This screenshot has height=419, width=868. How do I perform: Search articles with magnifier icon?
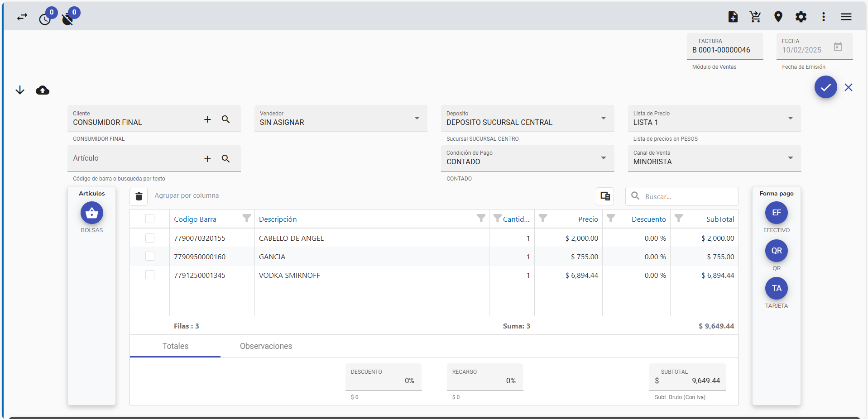[x=225, y=159]
